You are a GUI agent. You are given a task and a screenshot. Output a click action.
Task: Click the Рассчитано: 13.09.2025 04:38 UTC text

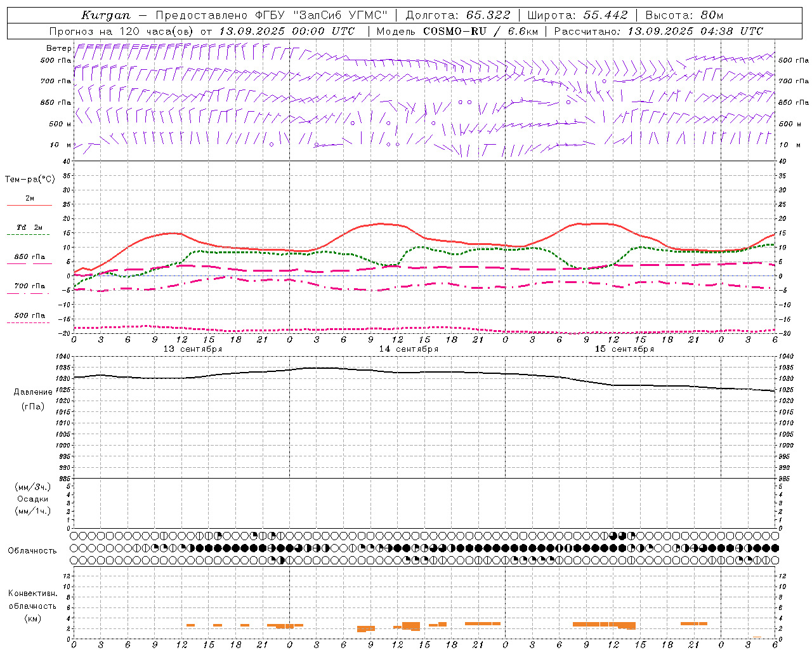click(658, 31)
